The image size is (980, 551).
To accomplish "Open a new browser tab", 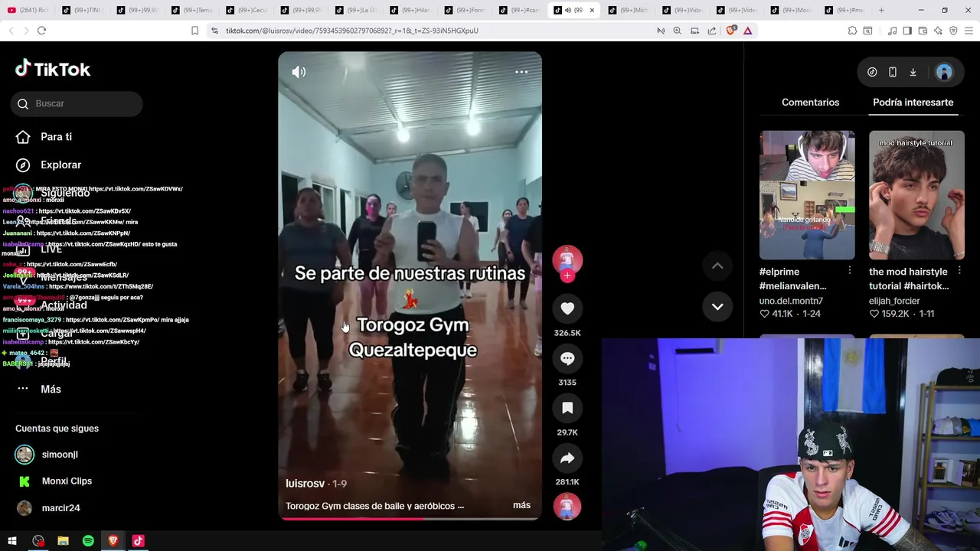I will [881, 10].
